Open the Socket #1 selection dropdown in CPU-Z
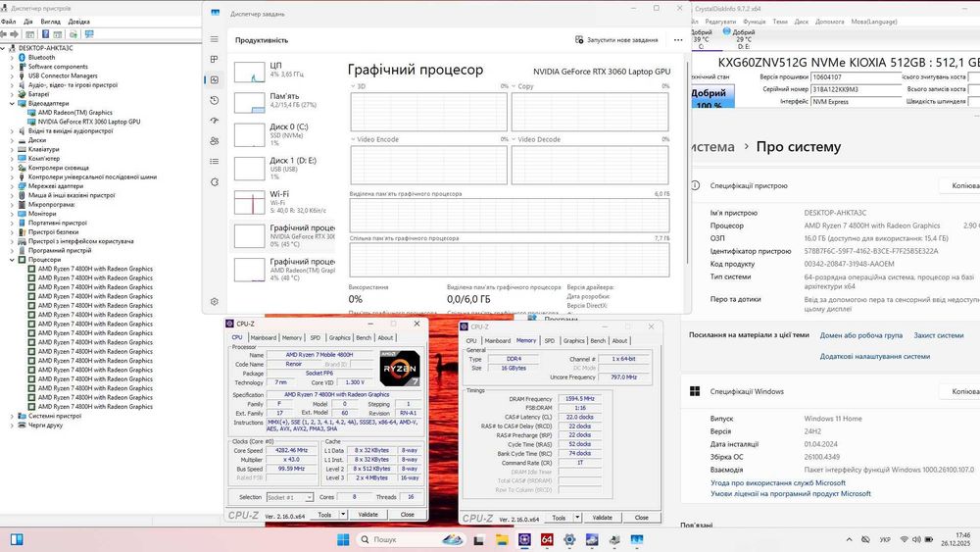 290,498
